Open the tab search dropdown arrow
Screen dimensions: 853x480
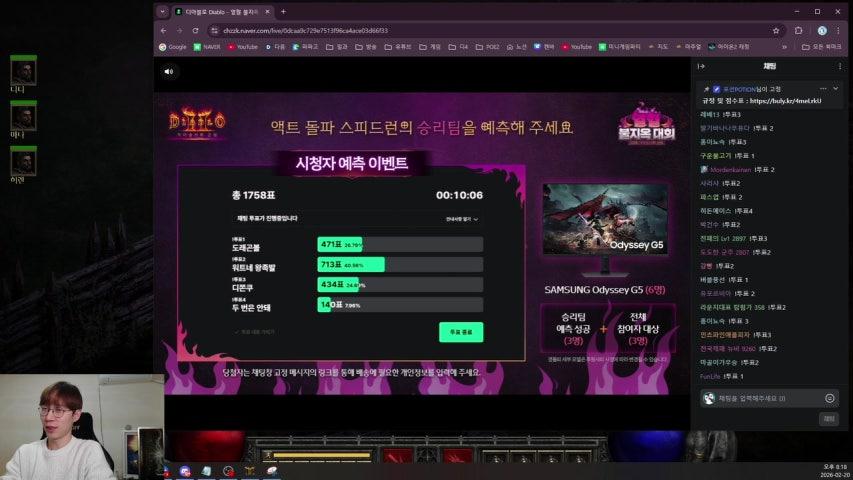tap(162, 11)
